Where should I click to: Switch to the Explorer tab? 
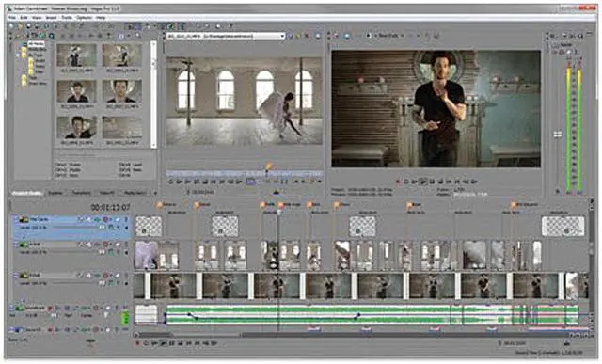click(x=55, y=193)
